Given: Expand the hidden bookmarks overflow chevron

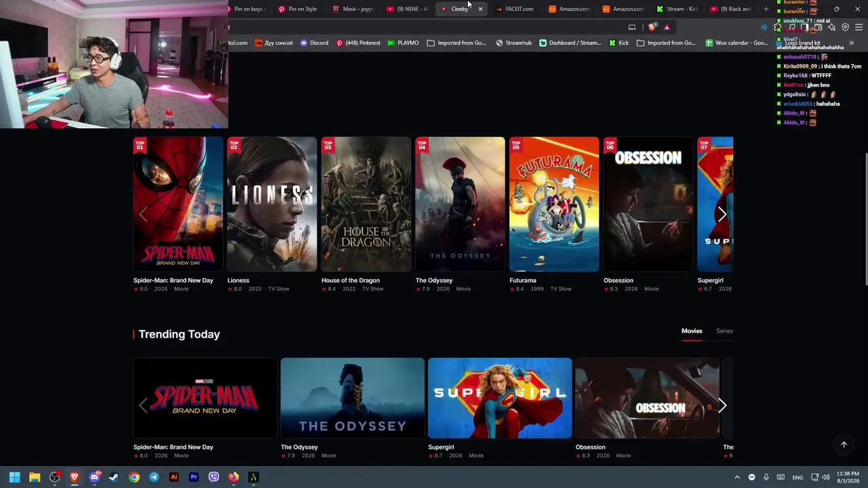Looking at the screenshot, I should (851, 43).
